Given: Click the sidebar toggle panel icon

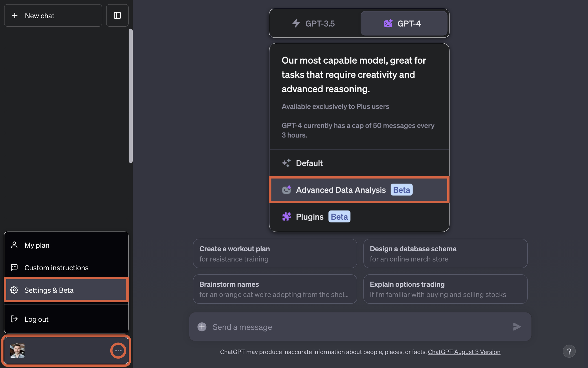Looking at the screenshot, I should 117,15.
